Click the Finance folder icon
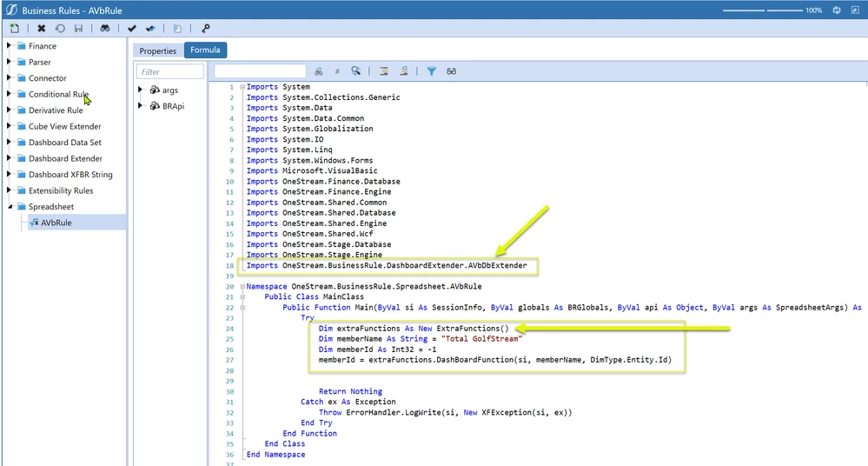Viewport: 868px width, 466px height. 22,46
